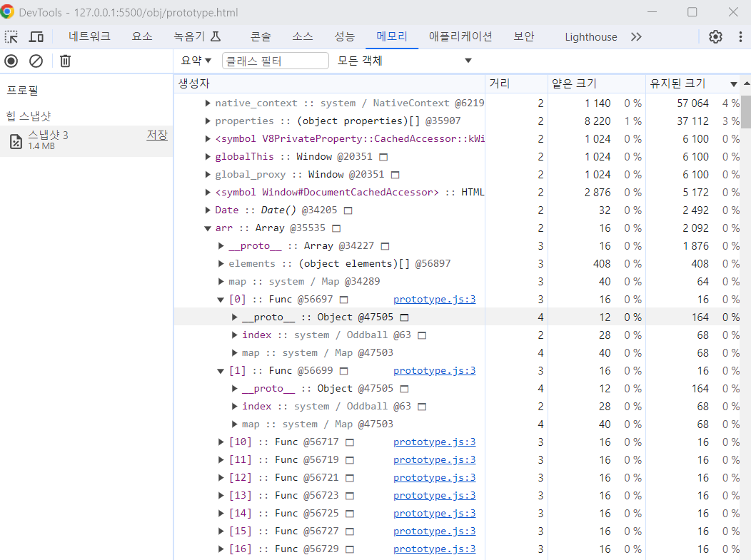Collapse the [1] :: Func @56699 node
Screen dimensions: 751x560
(x=221, y=371)
